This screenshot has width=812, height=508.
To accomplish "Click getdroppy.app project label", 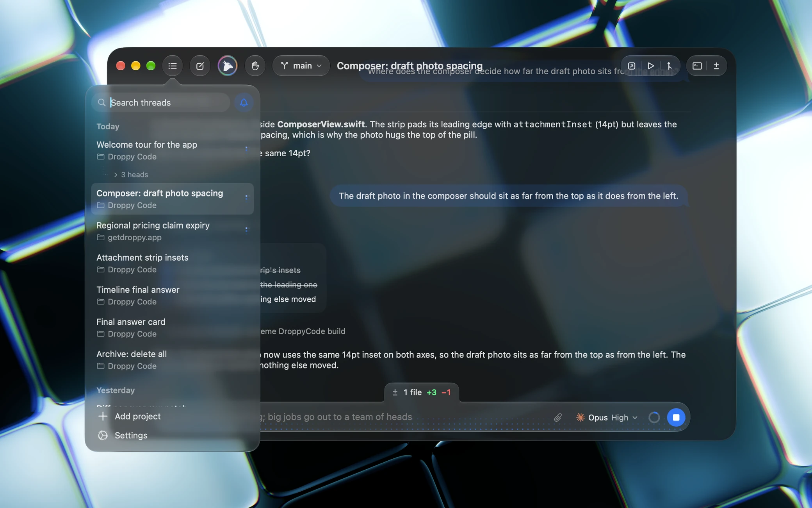I will (134, 237).
